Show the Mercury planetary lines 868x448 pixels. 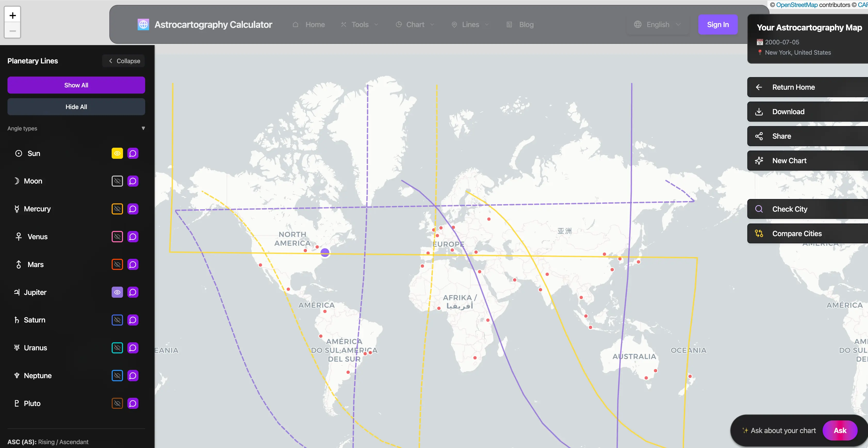point(117,209)
